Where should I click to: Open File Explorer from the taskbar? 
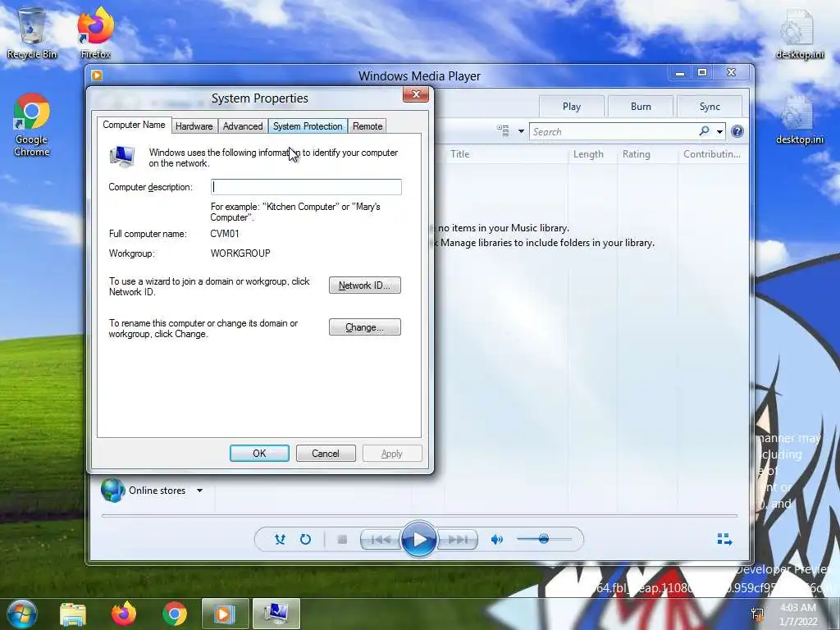(x=73, y=614)
